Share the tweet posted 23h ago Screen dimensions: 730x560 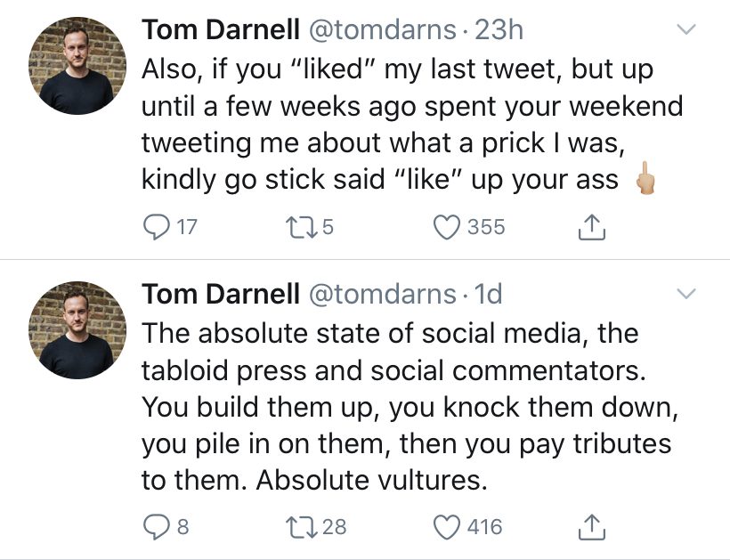[x=591, y=228]
